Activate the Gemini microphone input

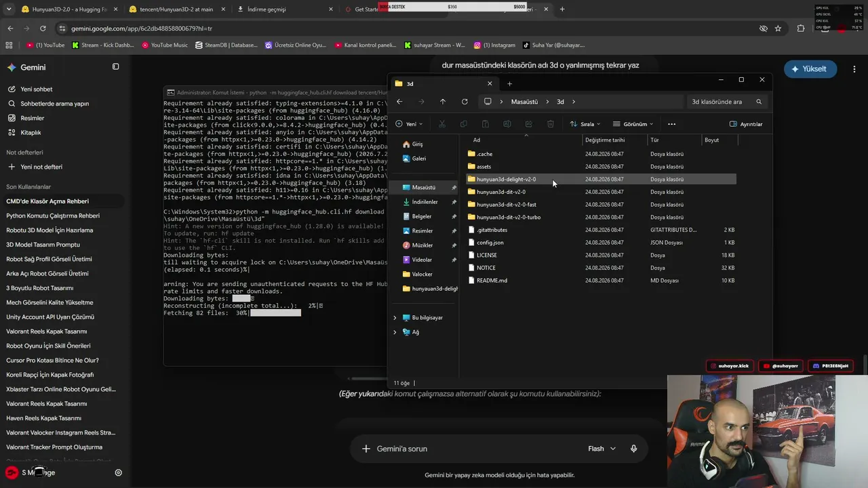pyautogui.click(x=633, y=449)
